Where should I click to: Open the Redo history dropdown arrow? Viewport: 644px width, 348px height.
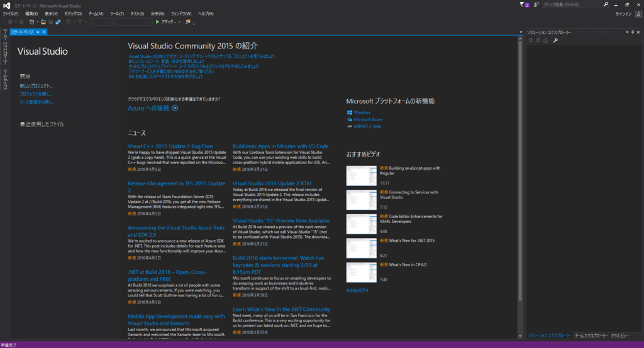click(x=86, y=22)
